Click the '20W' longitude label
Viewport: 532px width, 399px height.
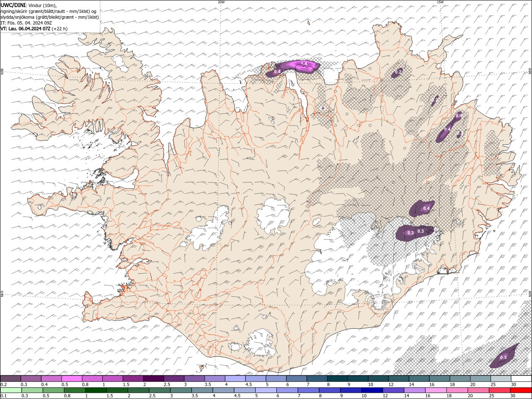pyautogui.click(x=221, y=2)
